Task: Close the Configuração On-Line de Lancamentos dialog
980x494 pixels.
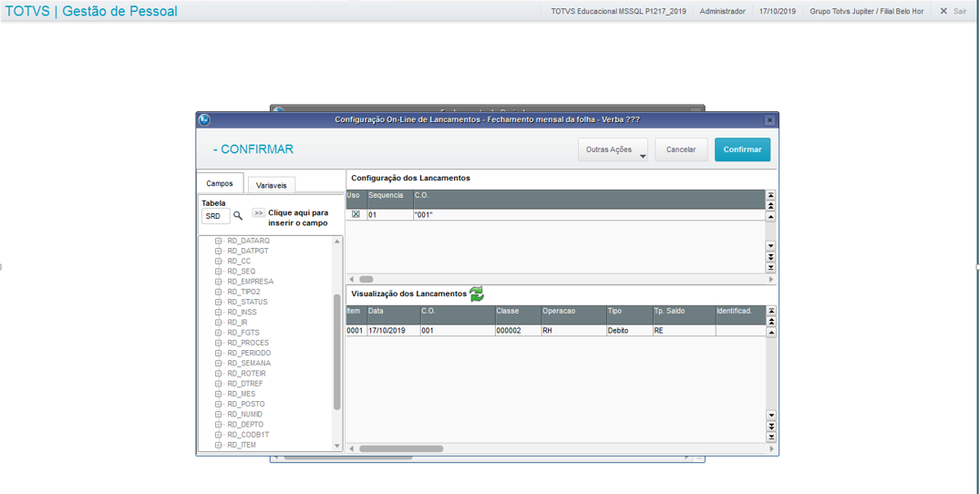Action: click(770, 120)
